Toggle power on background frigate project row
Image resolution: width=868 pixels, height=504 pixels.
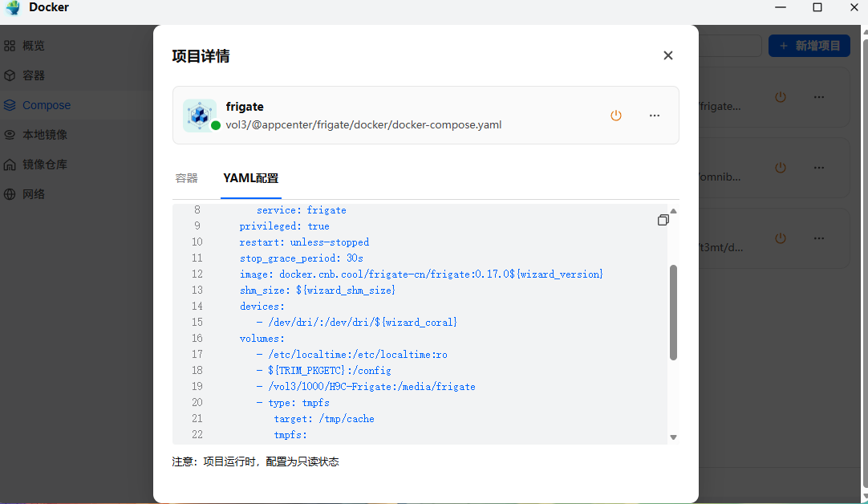tap(781, 97)
